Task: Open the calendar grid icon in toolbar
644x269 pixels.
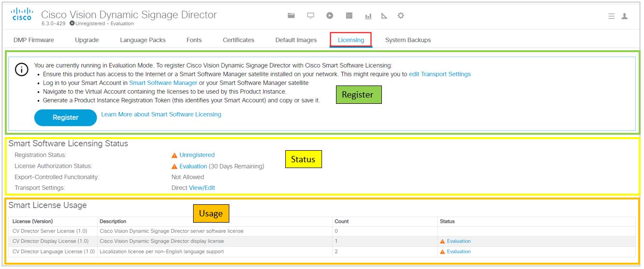Action: (349, 15)
